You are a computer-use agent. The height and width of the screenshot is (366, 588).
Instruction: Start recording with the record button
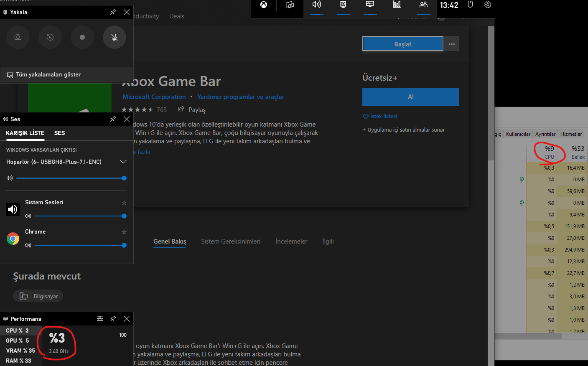tap(82, 37)
